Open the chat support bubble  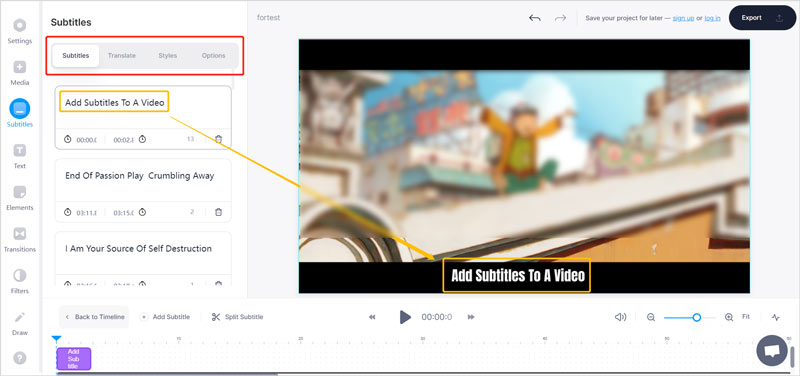[x=772, y=350]
